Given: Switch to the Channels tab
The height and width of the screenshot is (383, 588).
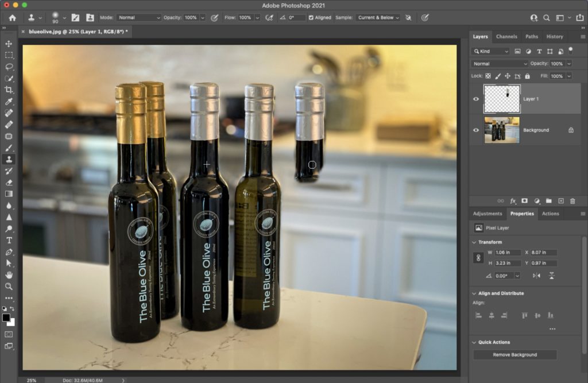Looking at the screenshot, I should (x=506, y=37).
